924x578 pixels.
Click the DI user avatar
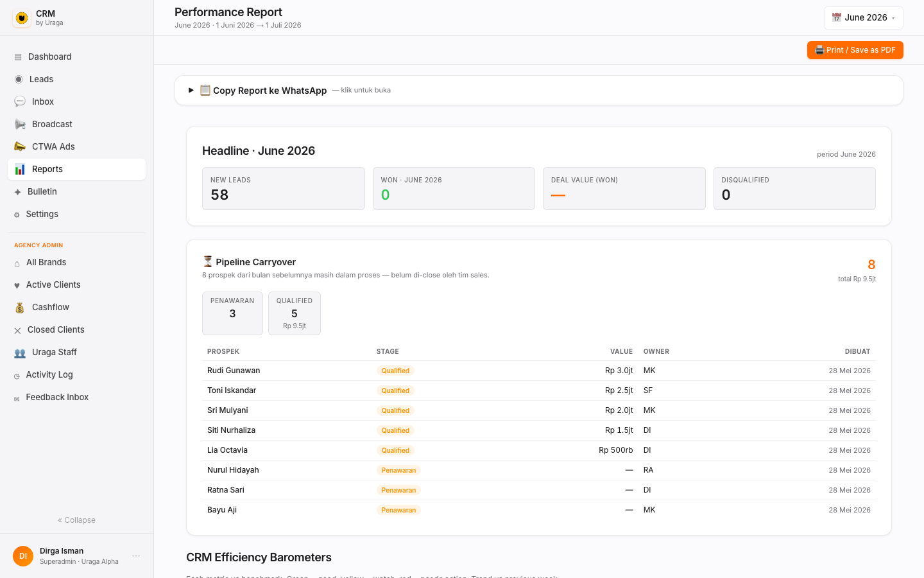pos(23,556)
